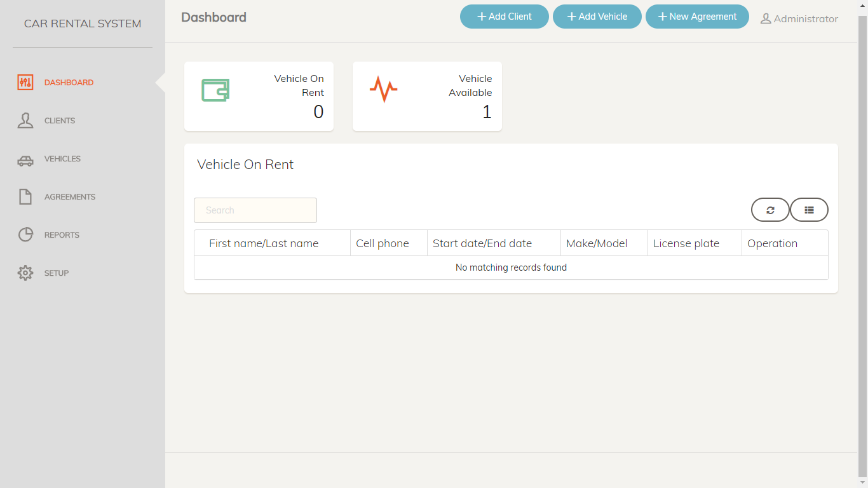Go to the Clients menu item
This screenshot has height=488, width=868.
60,121
